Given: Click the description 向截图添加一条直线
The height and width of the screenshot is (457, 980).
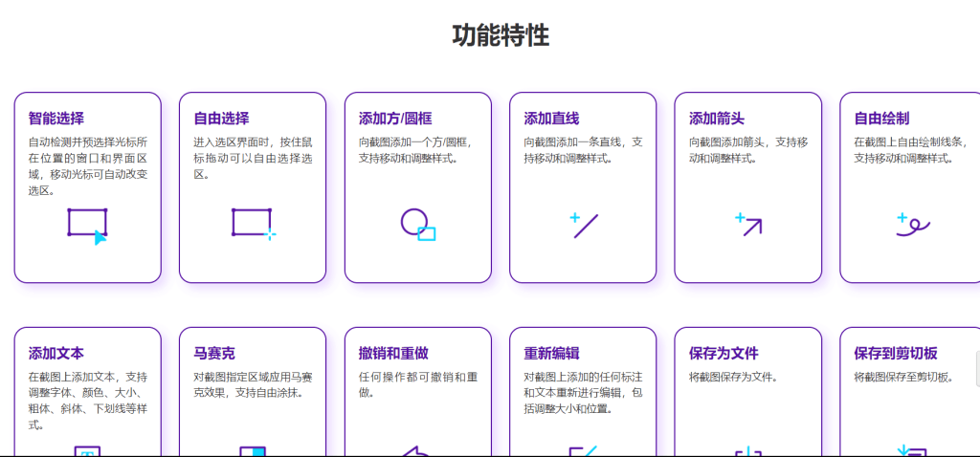Looking at the screenshot, I should (583, 150).
